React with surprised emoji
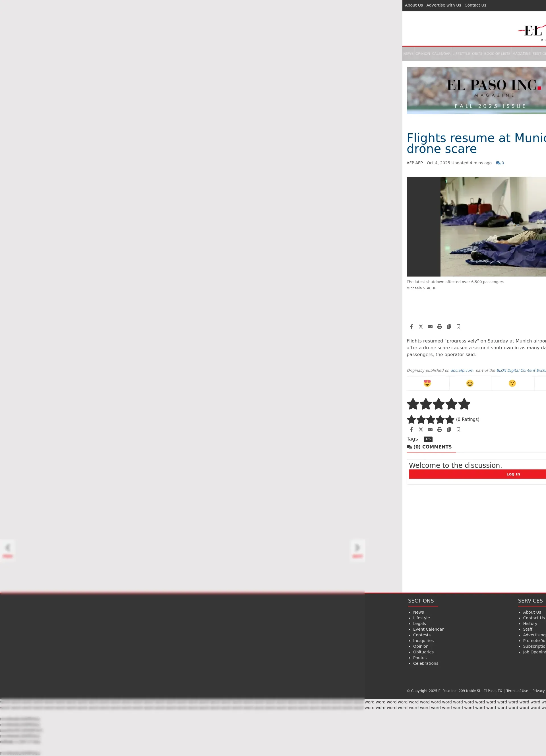The width and height of the screenshot is (546, 756). tap(512, 383)
